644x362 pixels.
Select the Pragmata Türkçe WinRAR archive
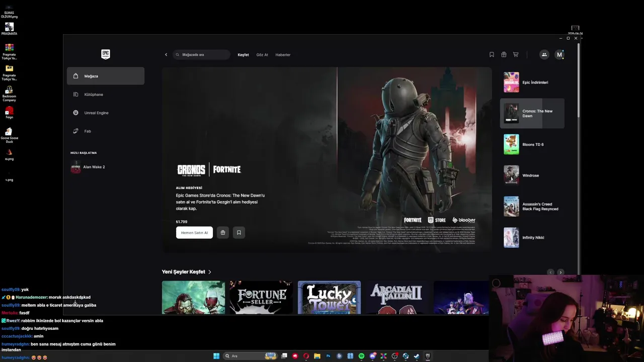coord(9,51)
